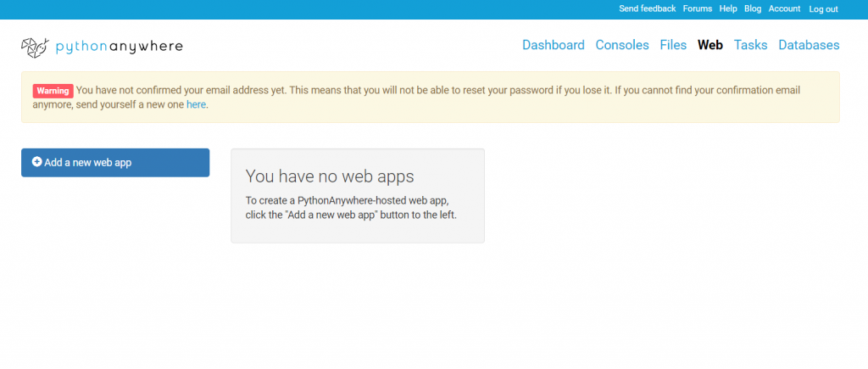Click the red Warning badge
The image size is (868, 369).
pos(53,91)
